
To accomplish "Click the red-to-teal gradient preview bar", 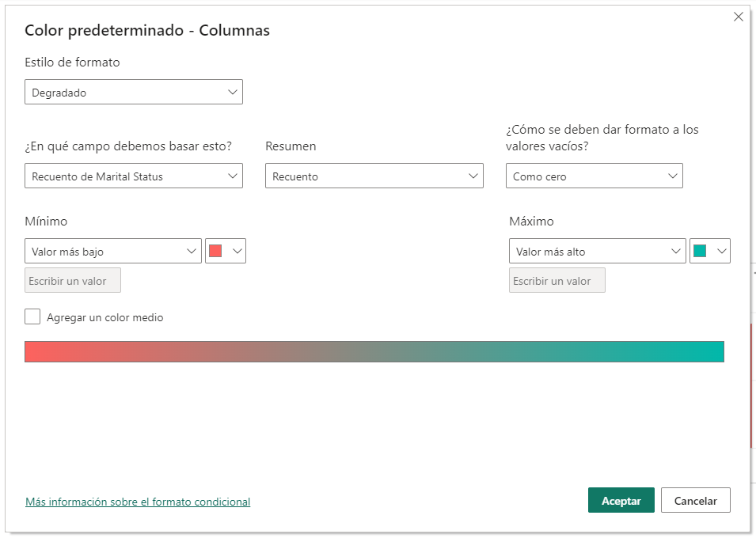I will tap(374, 352).
